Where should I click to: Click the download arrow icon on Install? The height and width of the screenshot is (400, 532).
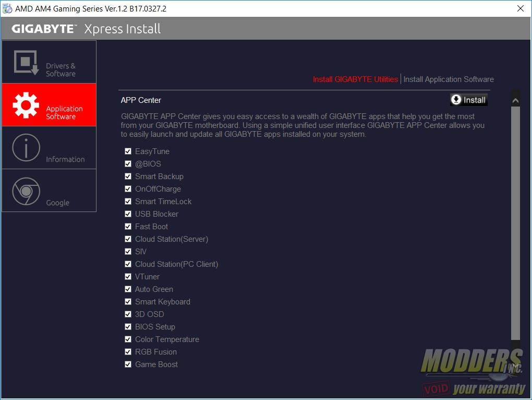tap(456, 100)
